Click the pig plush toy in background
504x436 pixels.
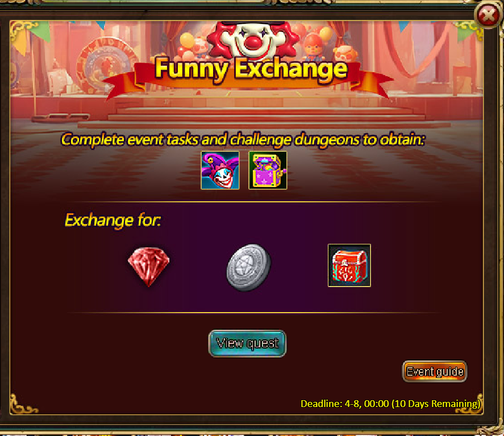point(345,53)
